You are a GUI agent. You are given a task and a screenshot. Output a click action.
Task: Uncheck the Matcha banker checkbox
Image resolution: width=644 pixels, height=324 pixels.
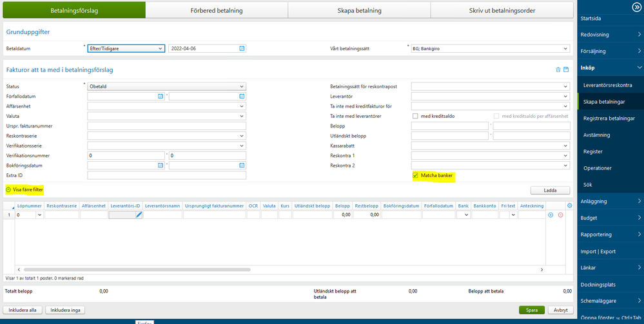pos(416,175)
